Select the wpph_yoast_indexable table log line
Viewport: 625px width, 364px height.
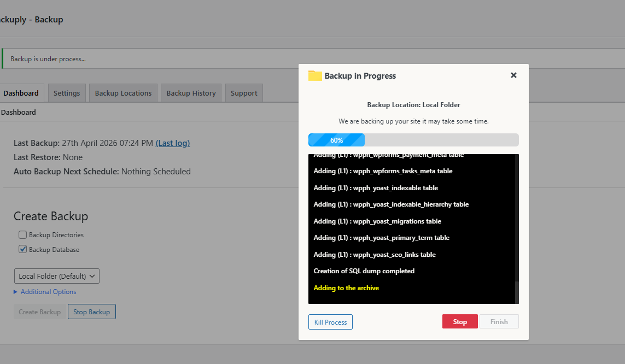[376, 187]
